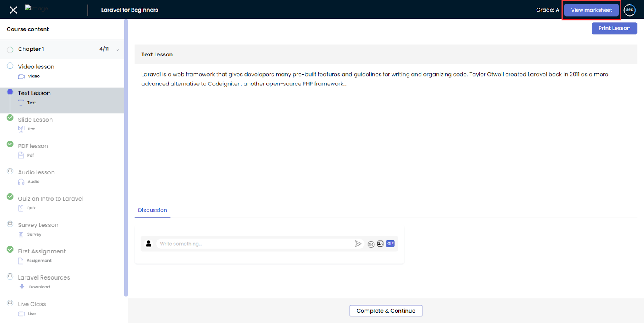This screenshot has width=644, height=323.
Task: Click the filled blue status dot for Text Lesson
Action: pos(10,92)
